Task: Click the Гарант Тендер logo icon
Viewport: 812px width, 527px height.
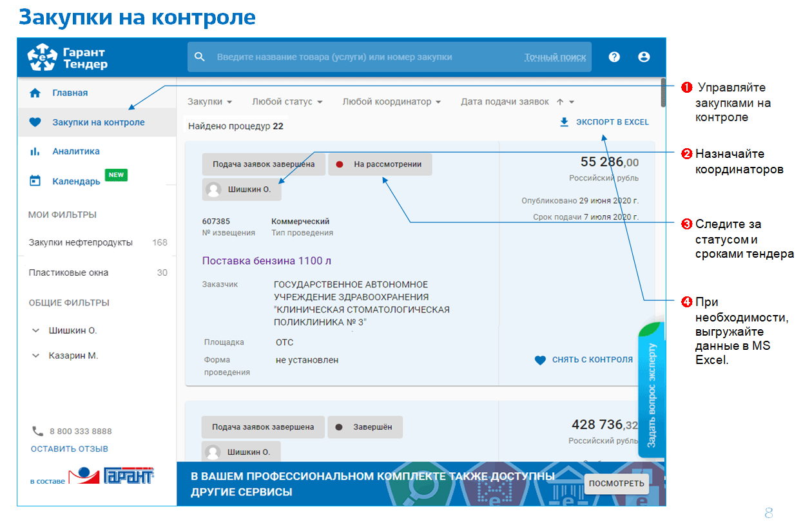Action: [43, 57]
